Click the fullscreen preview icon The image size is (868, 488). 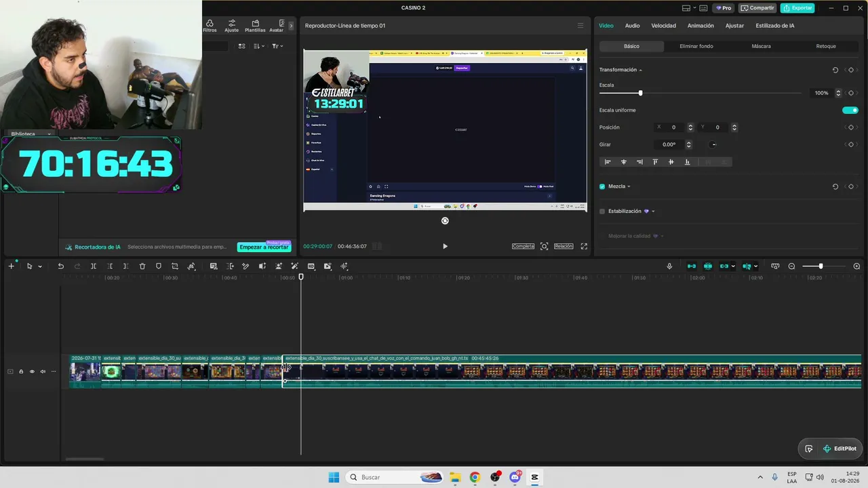click(584, 247)
